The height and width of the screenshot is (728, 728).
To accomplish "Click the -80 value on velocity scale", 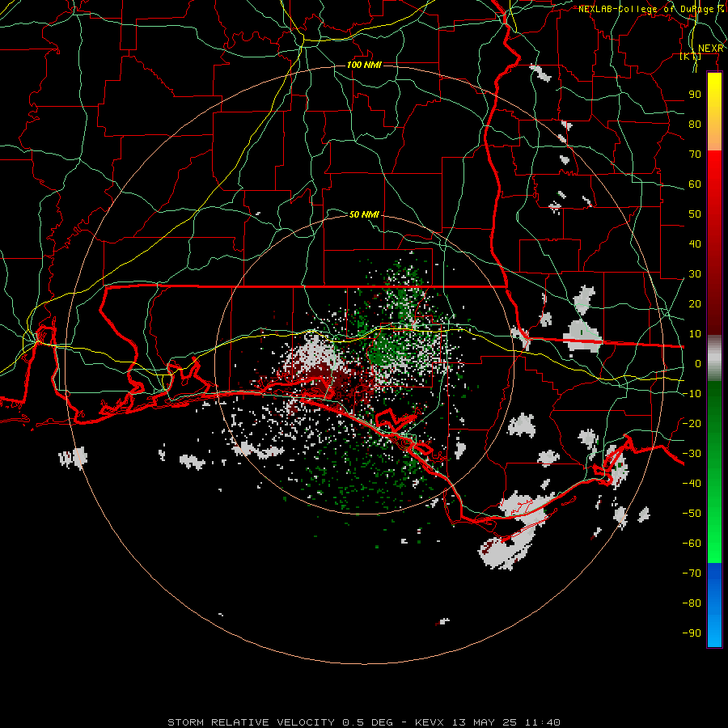I will (692, 603).
